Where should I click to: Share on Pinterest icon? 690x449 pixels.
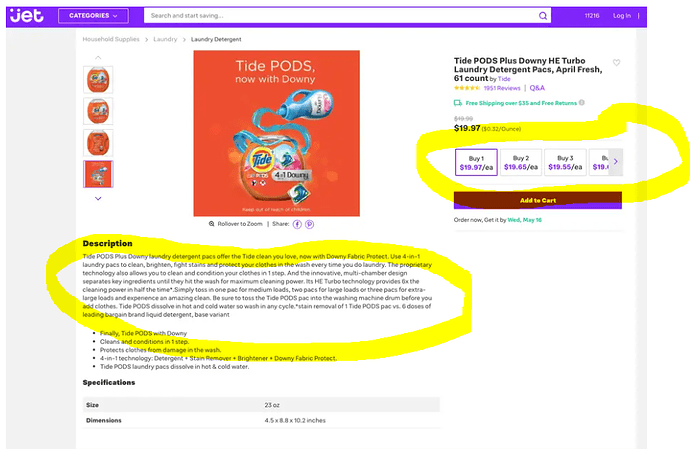coord(310,224)
